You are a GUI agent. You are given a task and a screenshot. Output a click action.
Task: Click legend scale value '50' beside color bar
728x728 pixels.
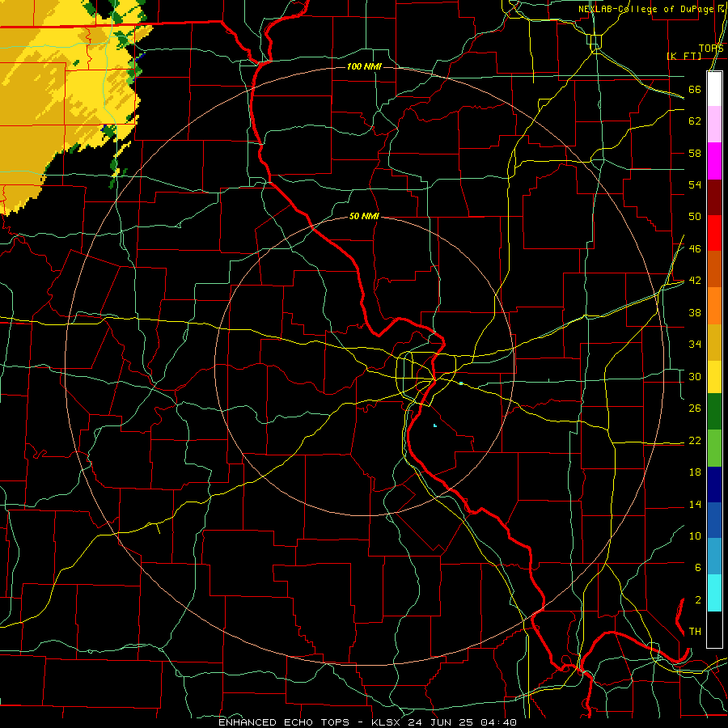pyautogui.click(x=695, y=217)
